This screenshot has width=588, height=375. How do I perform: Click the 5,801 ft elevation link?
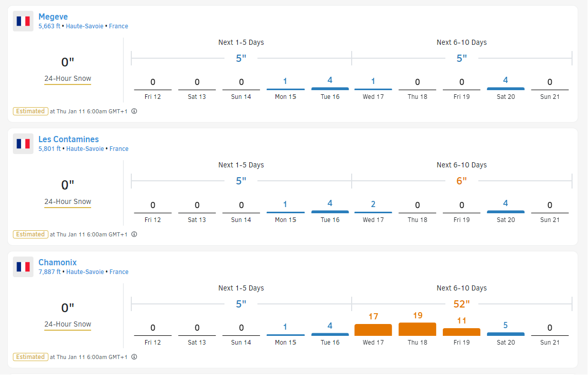[x=49, y=149]
